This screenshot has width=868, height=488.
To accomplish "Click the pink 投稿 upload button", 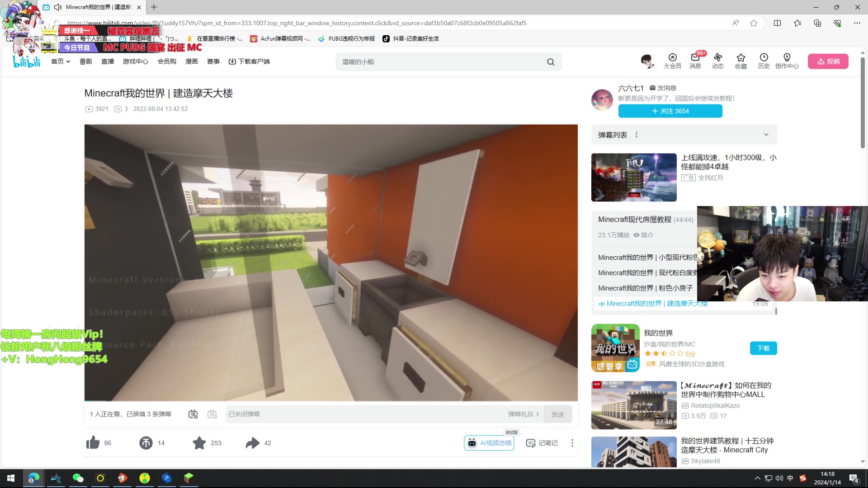I will point(828,61).
